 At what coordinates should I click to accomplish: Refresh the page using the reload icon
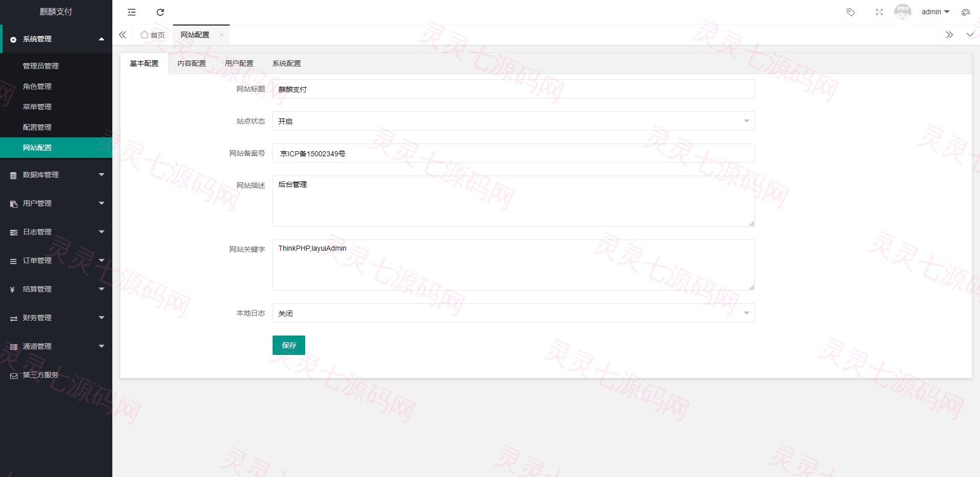(x=160, y=12)
